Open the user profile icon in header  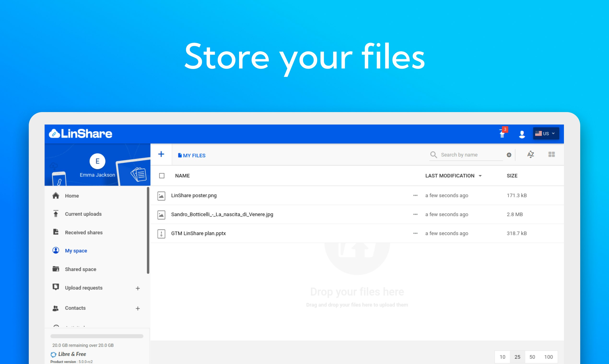click(522, 134)
